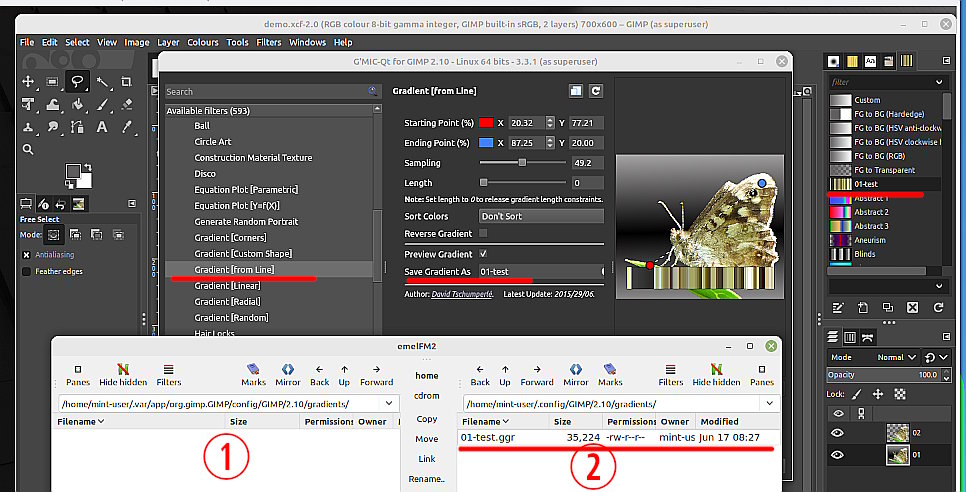
Task: Hide layer 01 with eye icon
Action: pyautogui.click(x=837, y=455)
